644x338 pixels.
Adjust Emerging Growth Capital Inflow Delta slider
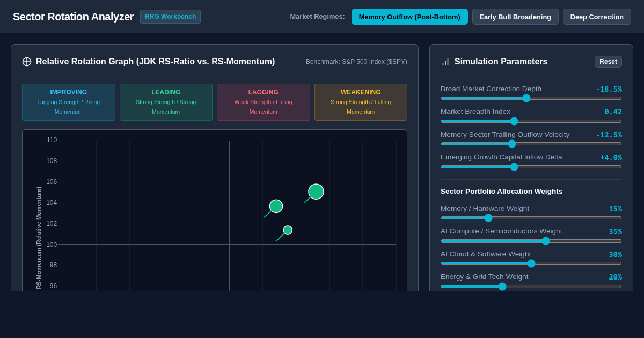point(531,167)
